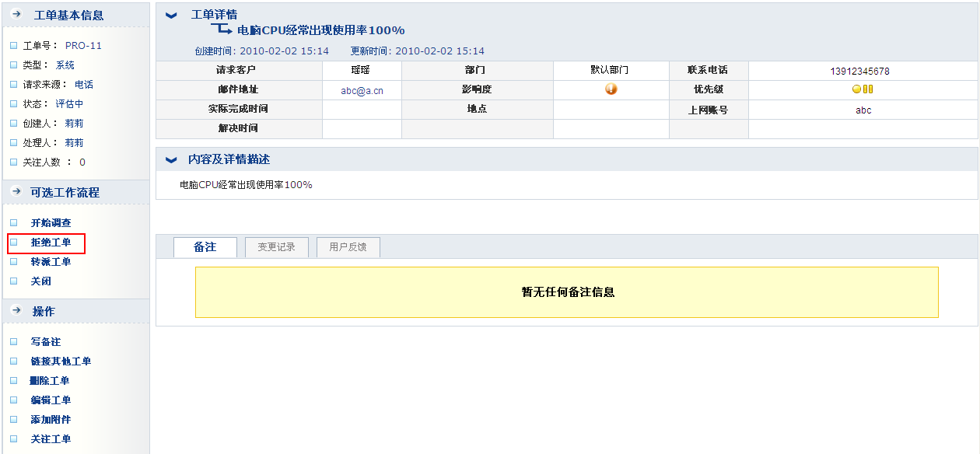
Task: Collapse the 工单详情 section chevron
Action: coord(172,15)
